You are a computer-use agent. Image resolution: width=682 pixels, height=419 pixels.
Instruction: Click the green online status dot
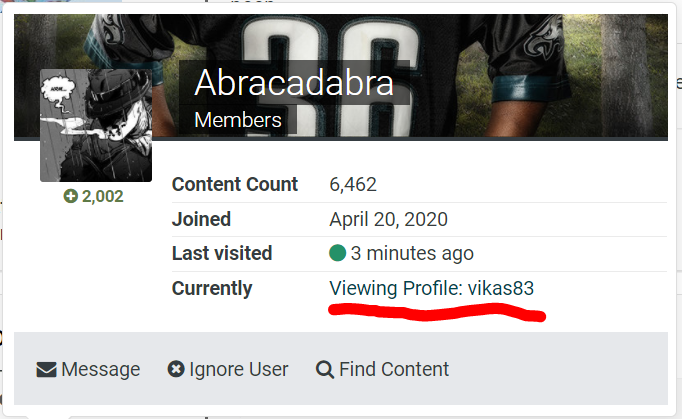338,253
